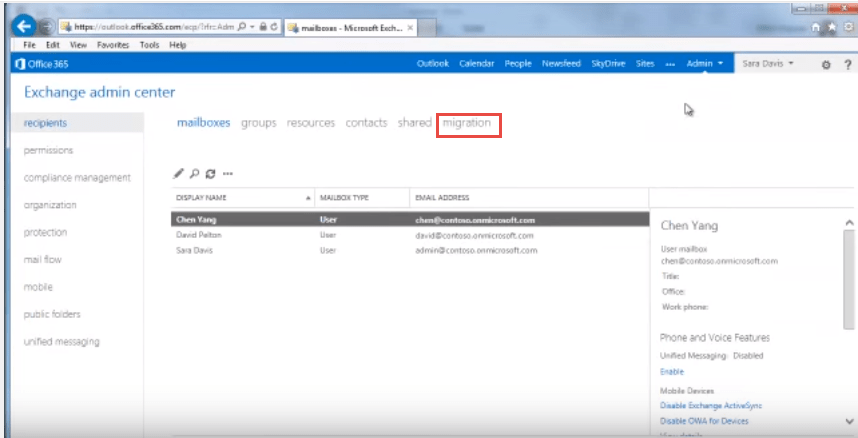Click the browser favorites star icon
858x438 pixels.
[832, 27]
